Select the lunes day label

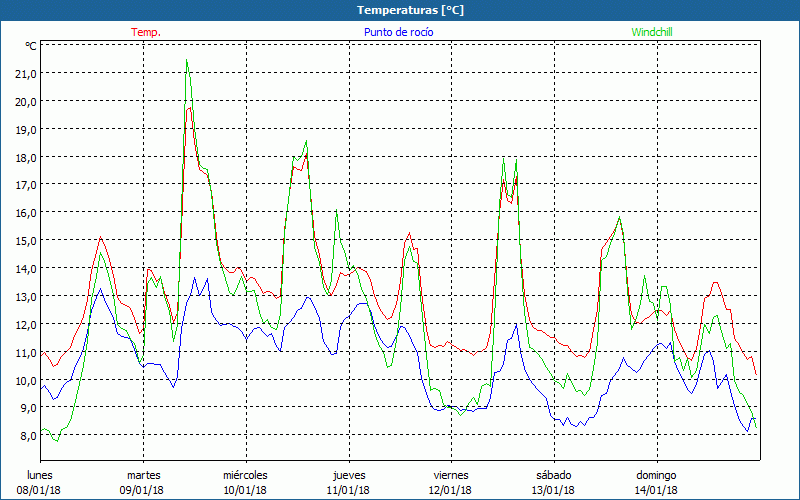pos(40,475)
